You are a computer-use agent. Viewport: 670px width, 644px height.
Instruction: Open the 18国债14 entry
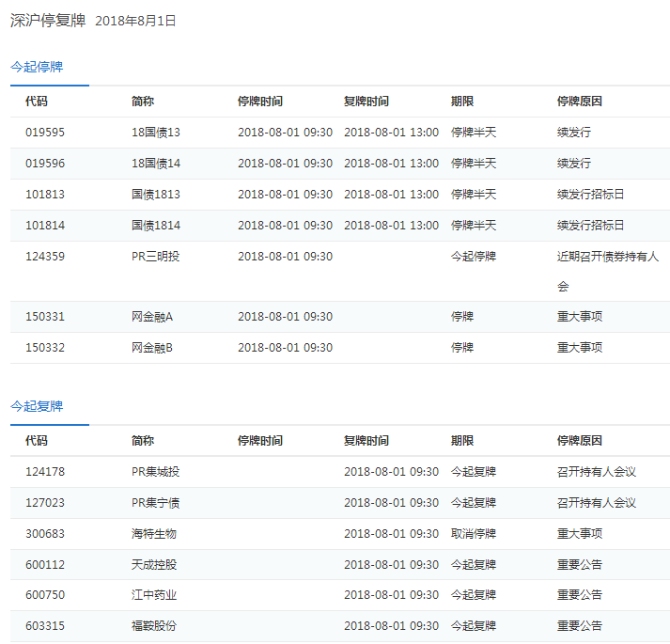[x=156, y=164]
